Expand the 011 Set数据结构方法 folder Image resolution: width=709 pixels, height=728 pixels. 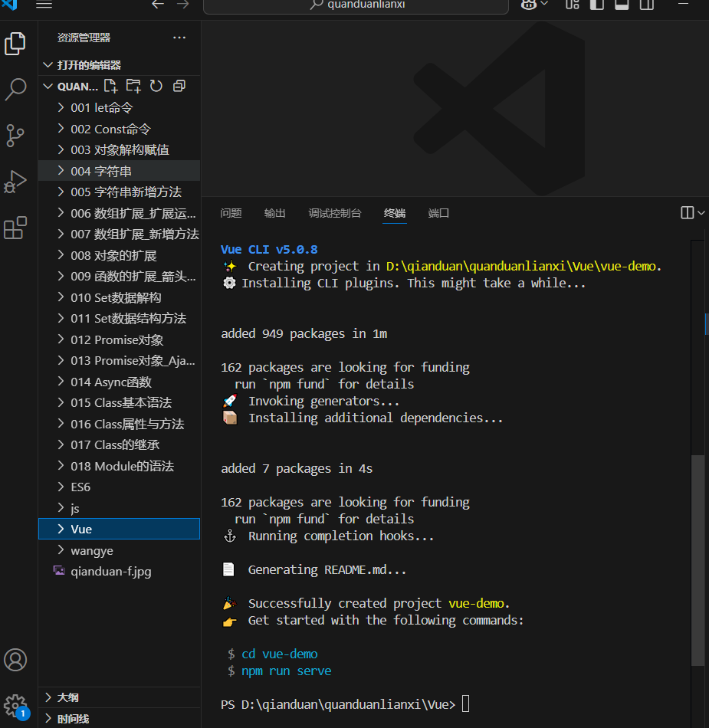click(120, 319)
